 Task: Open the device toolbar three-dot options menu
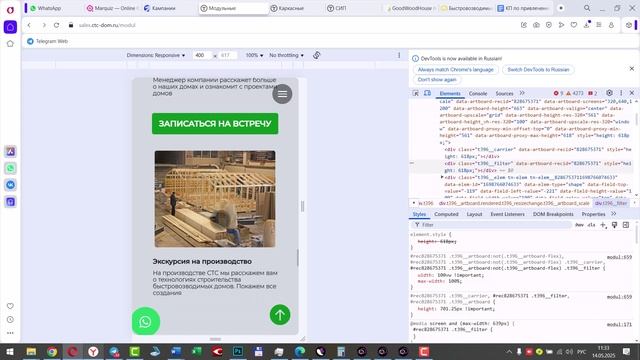point(399,55)
